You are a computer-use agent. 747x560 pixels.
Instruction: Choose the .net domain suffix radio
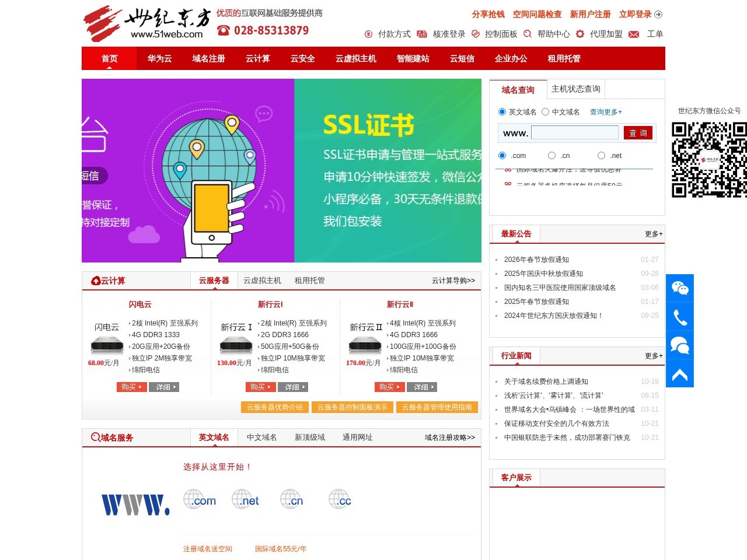[601, 155]
